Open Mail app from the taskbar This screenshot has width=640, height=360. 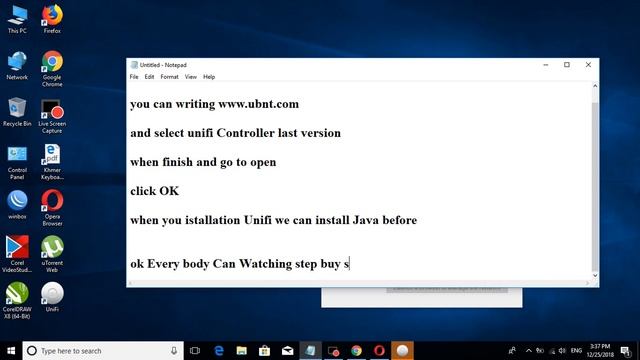click(287, 351)
